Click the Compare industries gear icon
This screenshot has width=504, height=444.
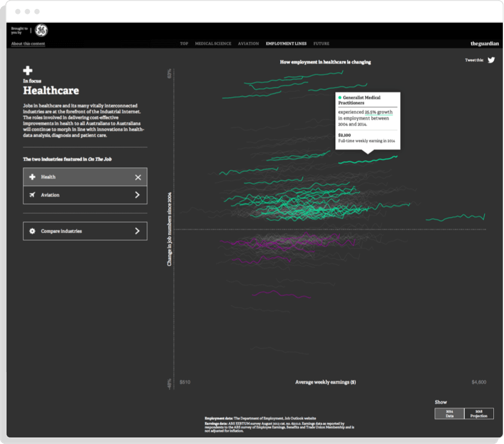32,231
